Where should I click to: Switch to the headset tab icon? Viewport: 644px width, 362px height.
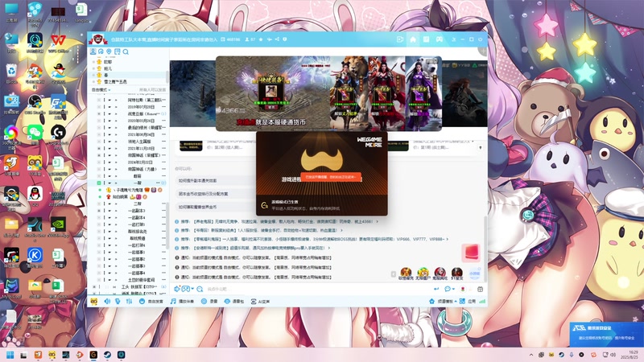(x=101, y=51)
